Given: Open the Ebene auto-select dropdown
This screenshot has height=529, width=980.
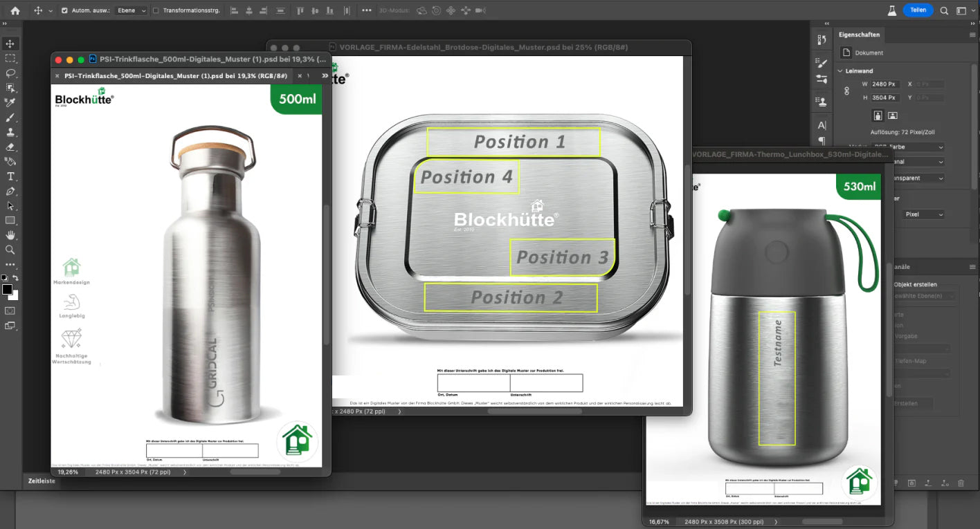Looking at the screenshot, I should 131,11.
